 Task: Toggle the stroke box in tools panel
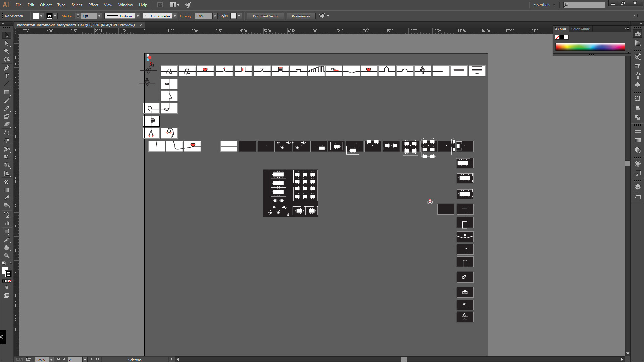pos(8,274)
